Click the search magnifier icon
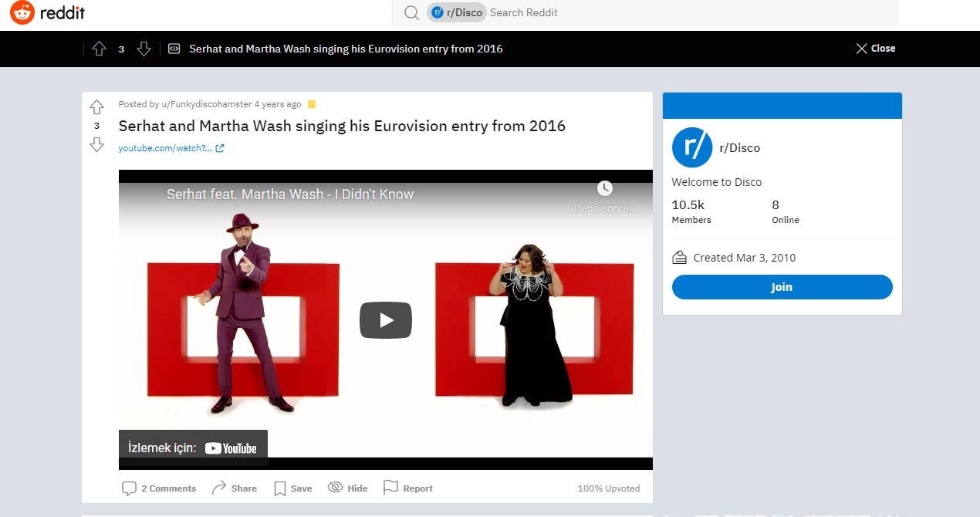 click(412, 12)
